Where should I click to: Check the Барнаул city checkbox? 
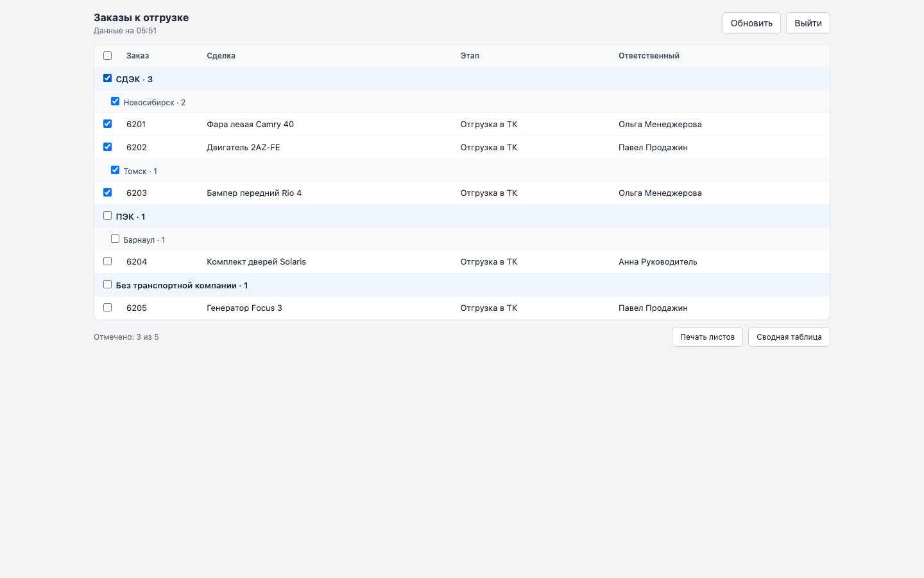(x=115, y=239)
